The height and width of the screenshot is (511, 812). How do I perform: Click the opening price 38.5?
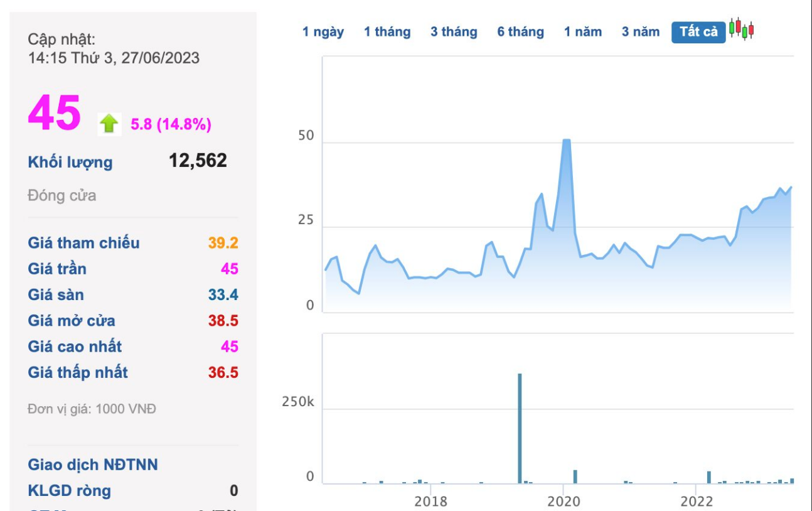pyautogui.click(x=223, y=321)
